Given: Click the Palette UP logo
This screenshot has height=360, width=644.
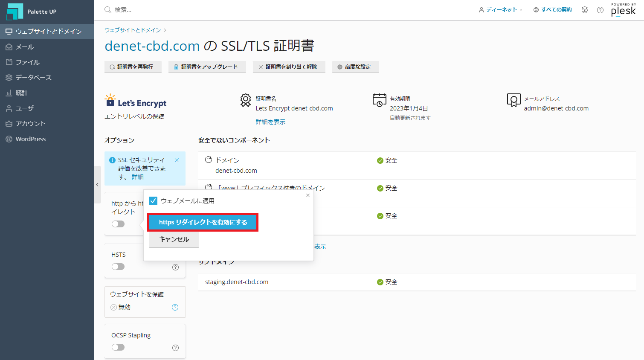Looking at the screenshot, I should [x=32, y=12].
